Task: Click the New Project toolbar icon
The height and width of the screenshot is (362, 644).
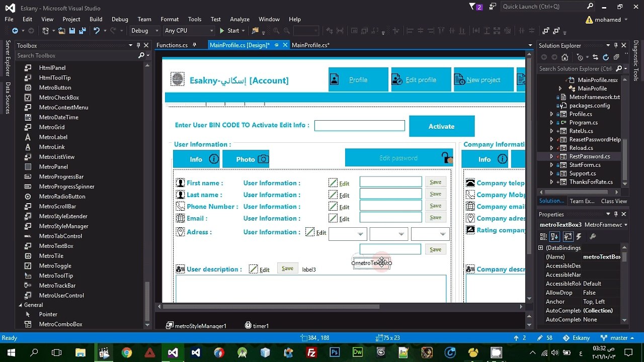Action: tap(46, 31)
